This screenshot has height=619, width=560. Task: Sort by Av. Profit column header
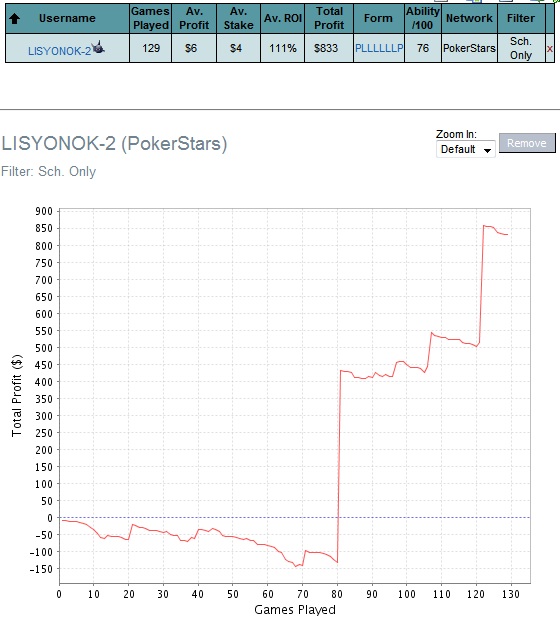pos(194,18)
